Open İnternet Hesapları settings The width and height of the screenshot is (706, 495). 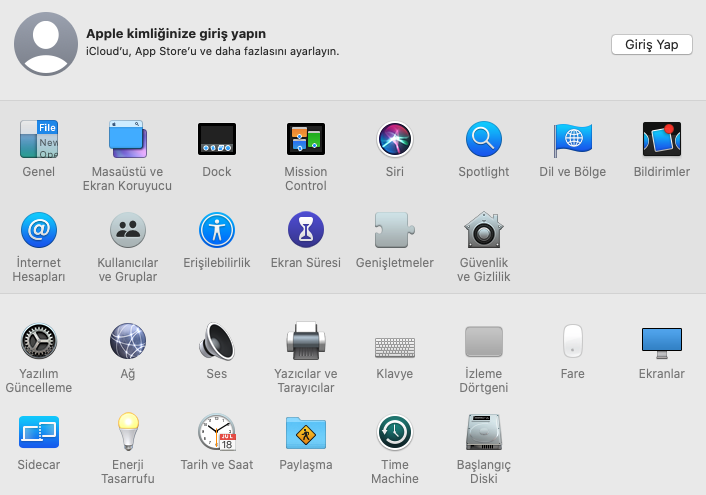(x=39, y=230)
